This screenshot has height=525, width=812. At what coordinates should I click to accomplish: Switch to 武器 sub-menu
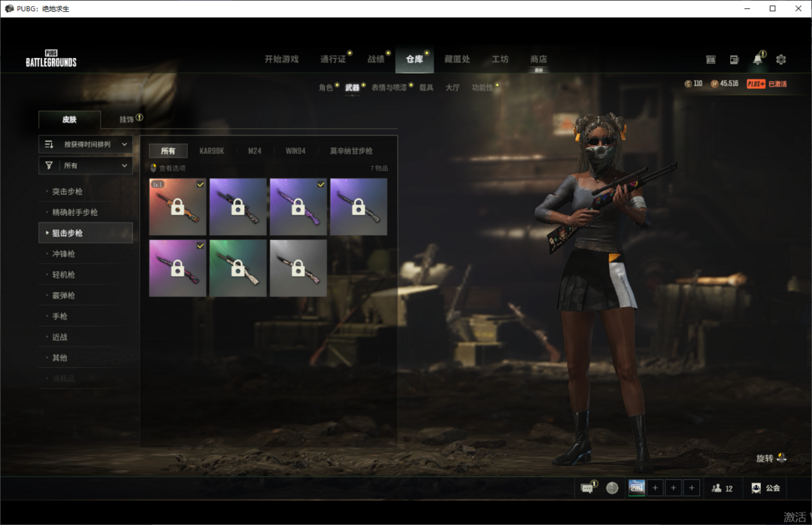(352, 87)
